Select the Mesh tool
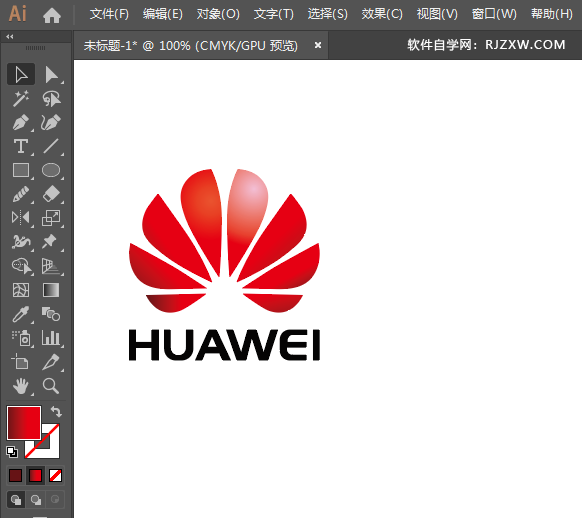Viewport: 582px width, 518px height. [x=21, y=290]
